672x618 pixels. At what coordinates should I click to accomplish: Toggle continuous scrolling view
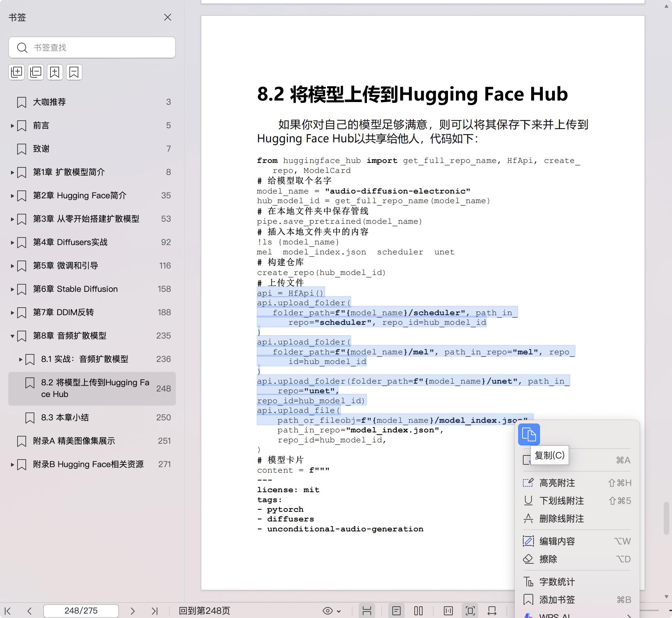[x=367, y=611]
